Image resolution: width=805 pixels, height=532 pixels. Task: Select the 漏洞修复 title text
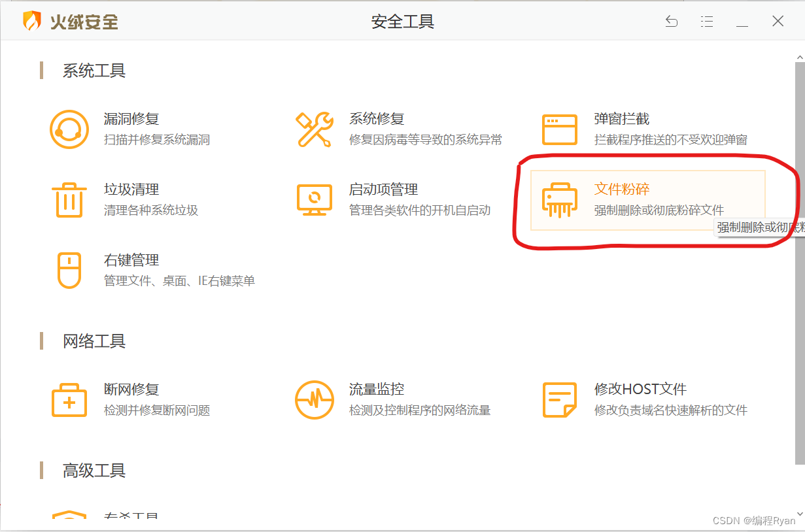[131, 119]
